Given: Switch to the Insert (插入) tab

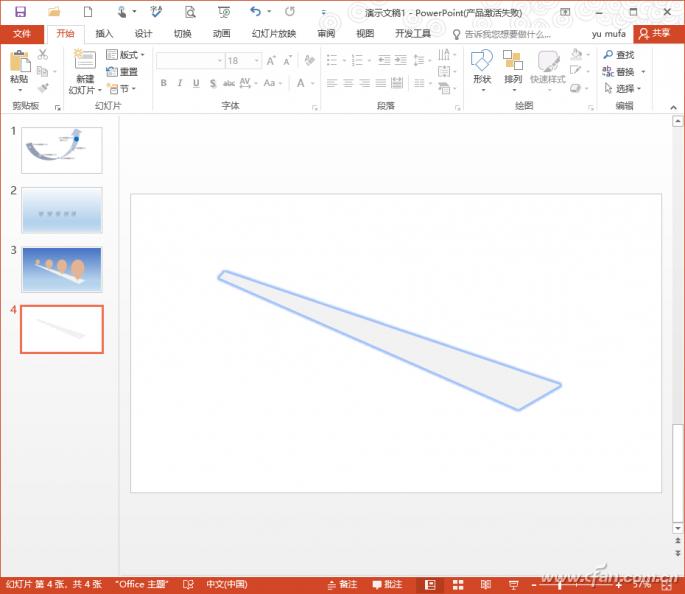Looking at the screenshot, I should pos(104,33).
